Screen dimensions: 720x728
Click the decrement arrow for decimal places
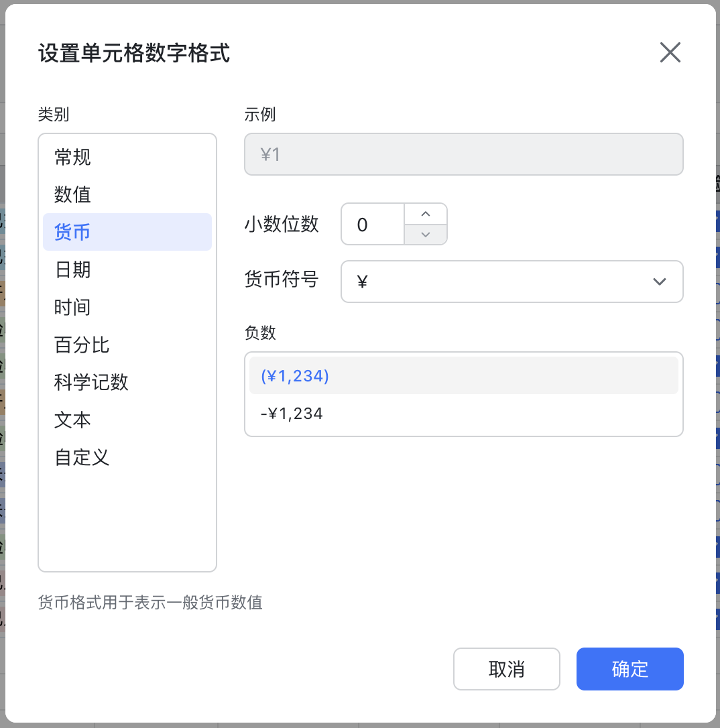coord(425,235)
